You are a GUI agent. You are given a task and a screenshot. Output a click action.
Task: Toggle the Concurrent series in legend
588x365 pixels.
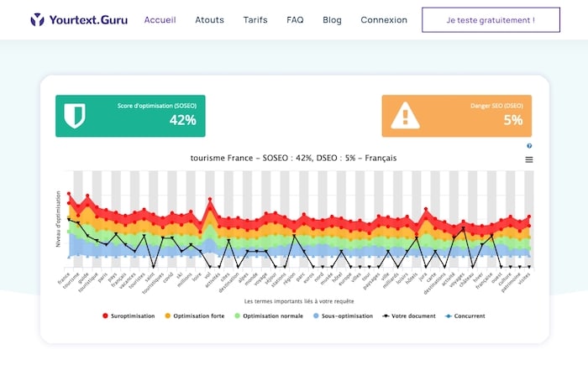467,316
